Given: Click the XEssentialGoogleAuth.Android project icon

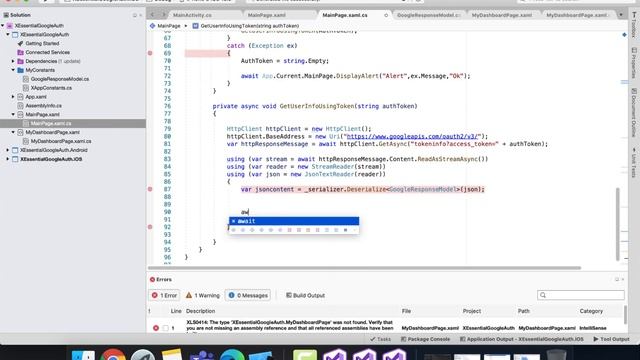Looking at the screenshot, I should click(15, 150).
